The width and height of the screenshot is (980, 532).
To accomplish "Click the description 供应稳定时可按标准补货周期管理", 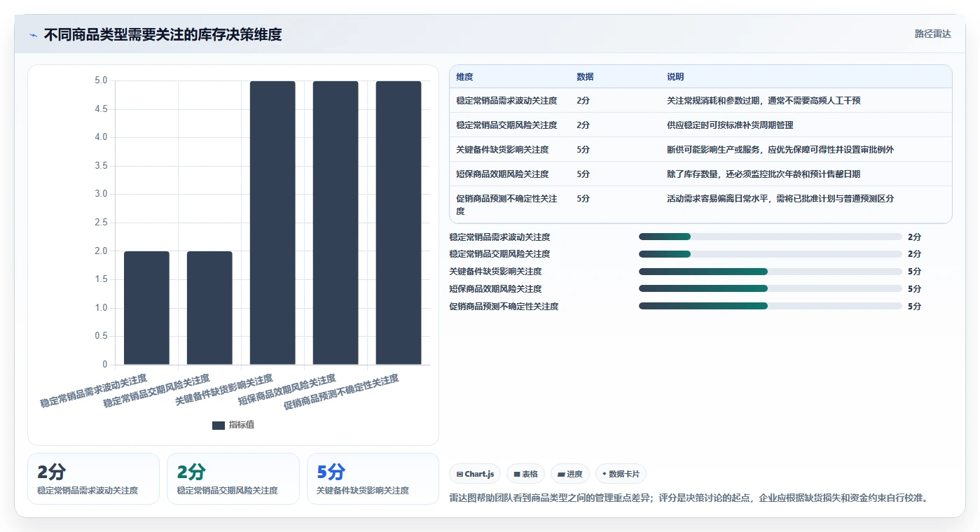I will pos(730,125).
